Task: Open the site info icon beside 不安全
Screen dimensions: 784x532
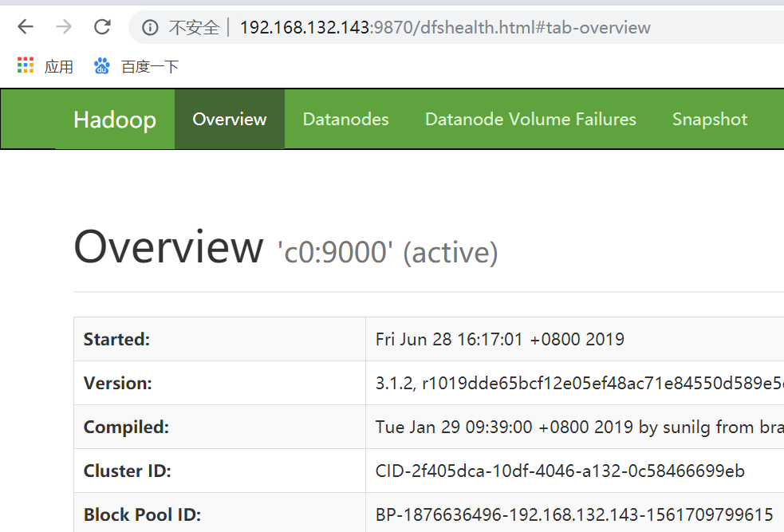Action: pyautogui.click(x=150, y=27)
